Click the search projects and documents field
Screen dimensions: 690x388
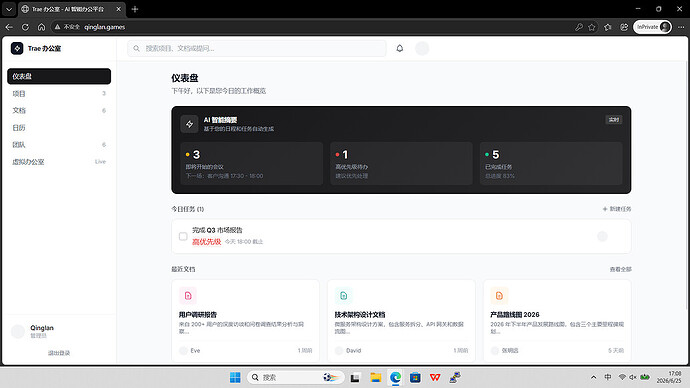pyautogui.click(x=257, y=48)
